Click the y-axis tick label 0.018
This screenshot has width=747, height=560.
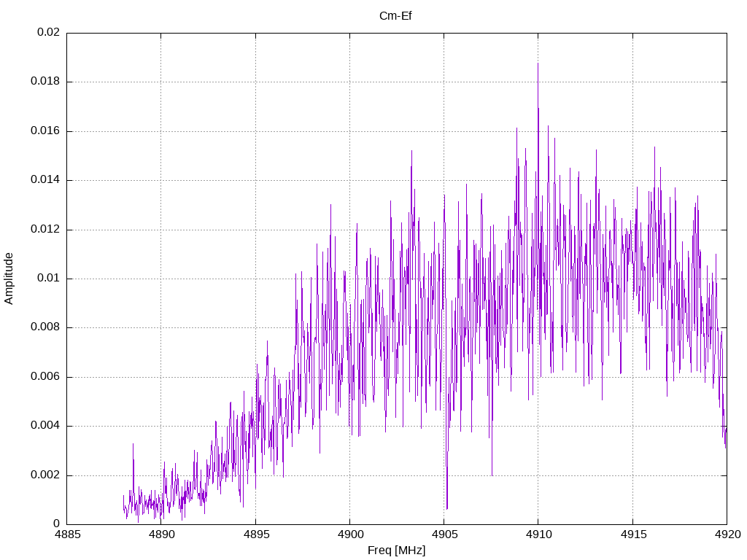(x=45, y=82)
